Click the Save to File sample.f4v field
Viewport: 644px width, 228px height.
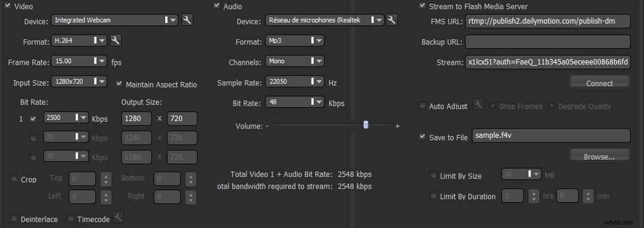pos(551,136)
